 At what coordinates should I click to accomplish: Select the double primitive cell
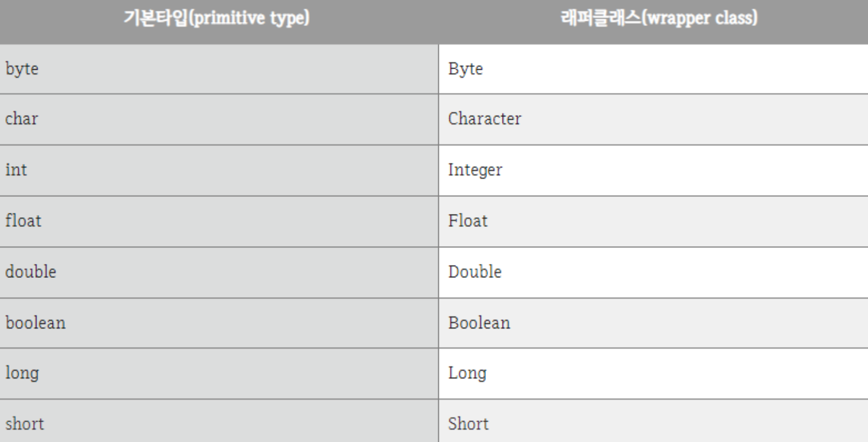coord(219,272)
